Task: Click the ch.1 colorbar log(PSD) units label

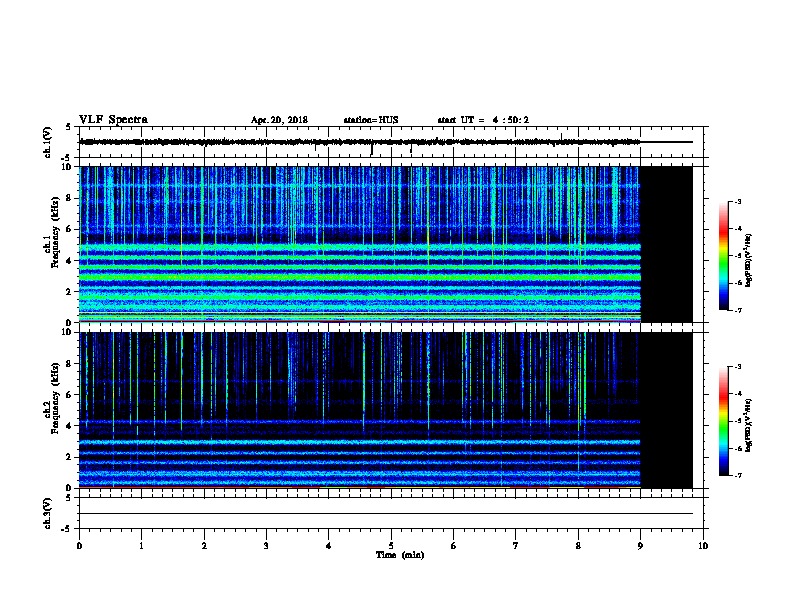Action: tap(749, 260)
